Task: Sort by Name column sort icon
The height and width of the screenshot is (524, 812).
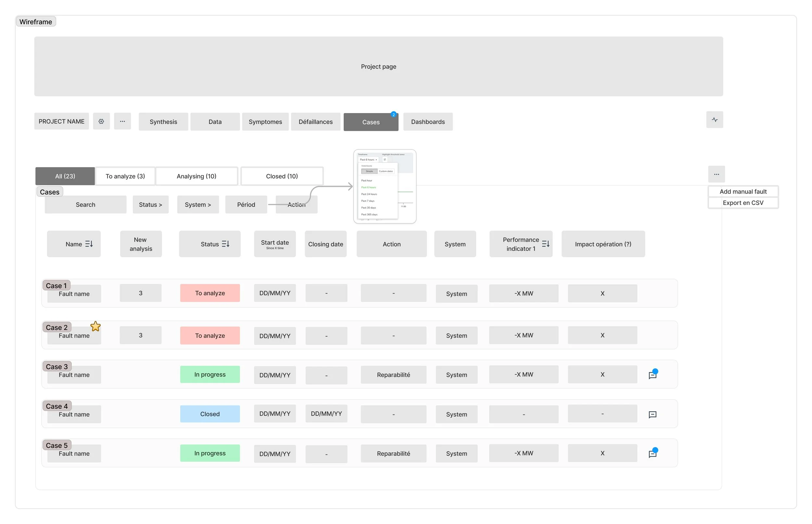Action: tap(89, 244)
